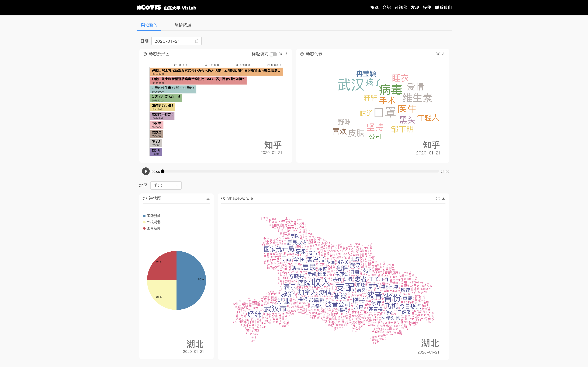Screen dimensions: 588x367
Task: Switch to the 疫情数据 tab
Action: (x=183, y=25)
